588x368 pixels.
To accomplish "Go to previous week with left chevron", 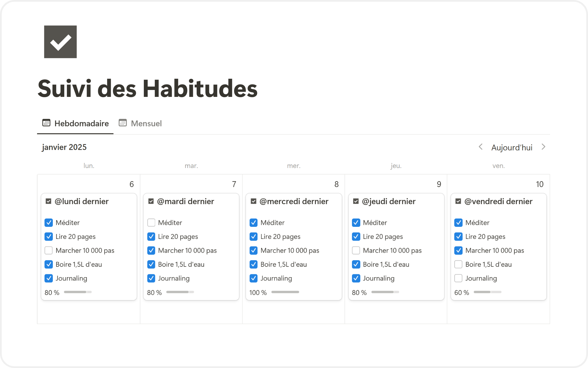I will [481, 147].
